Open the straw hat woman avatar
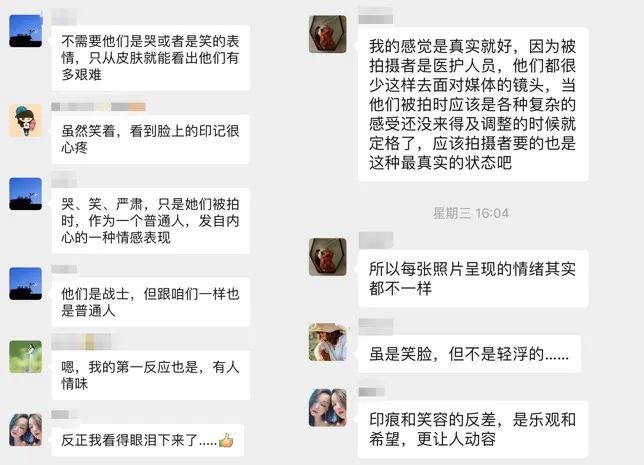The width and height of the screenshot is (644, 465). point(327,342)
